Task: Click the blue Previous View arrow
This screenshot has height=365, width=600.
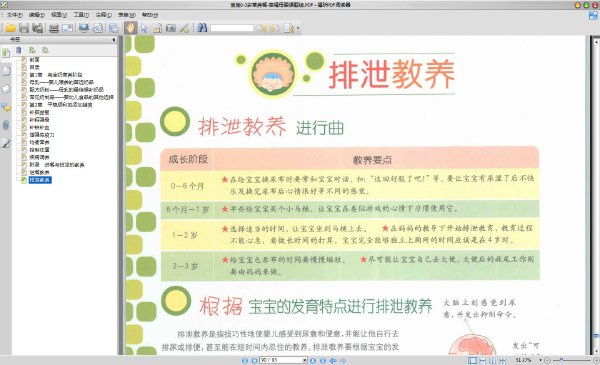Action: coord(333,360)
